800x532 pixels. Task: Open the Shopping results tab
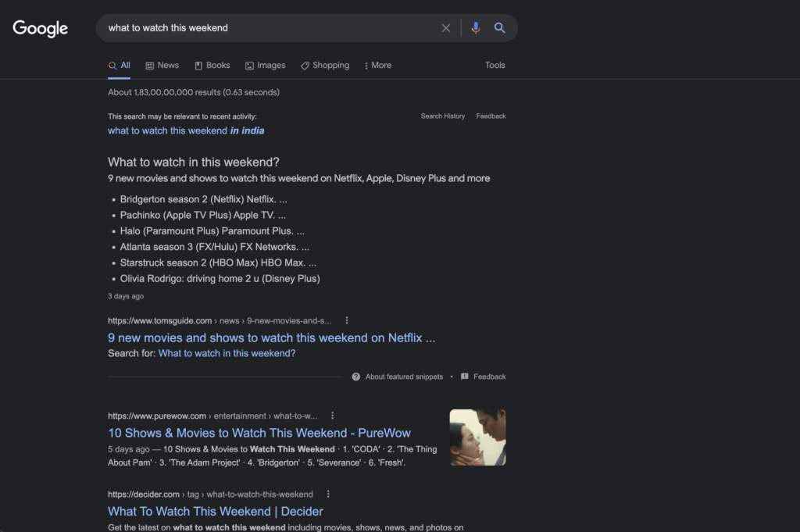point(325,66)
